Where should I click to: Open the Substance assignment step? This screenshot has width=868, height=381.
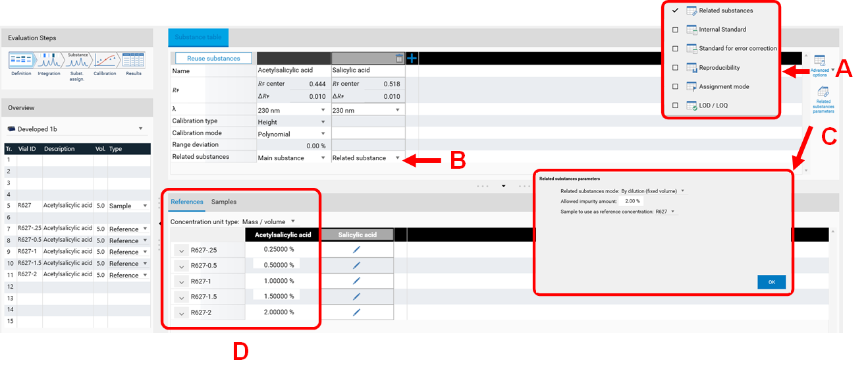pyautogui.click(x=78, y=61)
